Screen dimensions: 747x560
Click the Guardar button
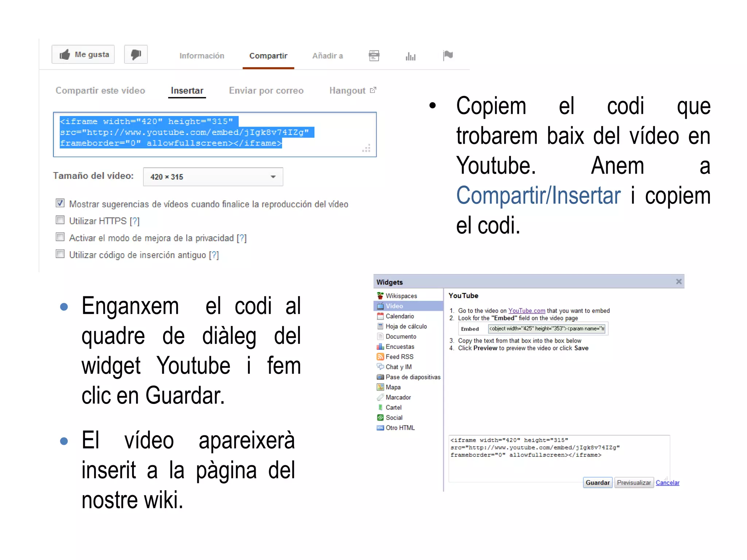597,483
